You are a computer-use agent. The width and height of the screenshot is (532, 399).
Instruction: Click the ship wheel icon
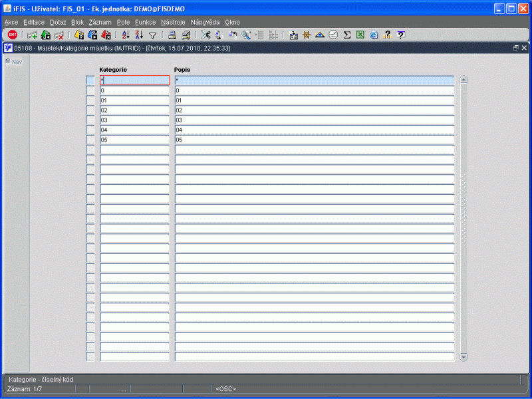point(307,35)
